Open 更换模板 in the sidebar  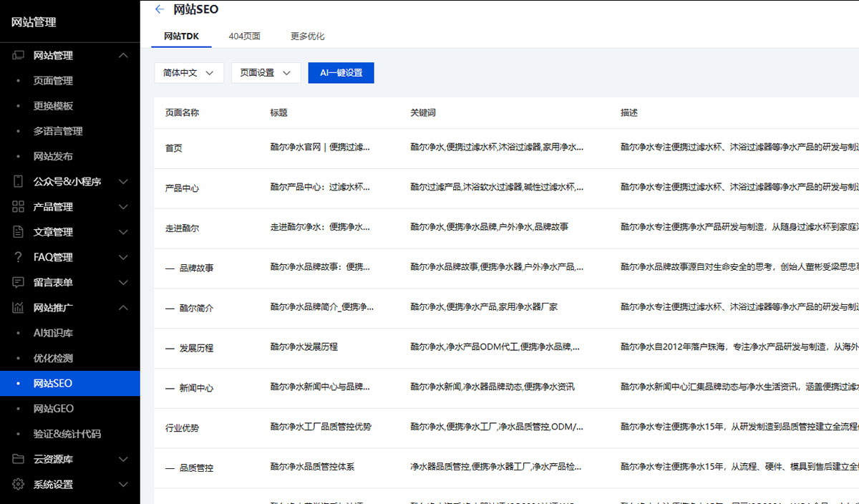click(x=53, y=106)
